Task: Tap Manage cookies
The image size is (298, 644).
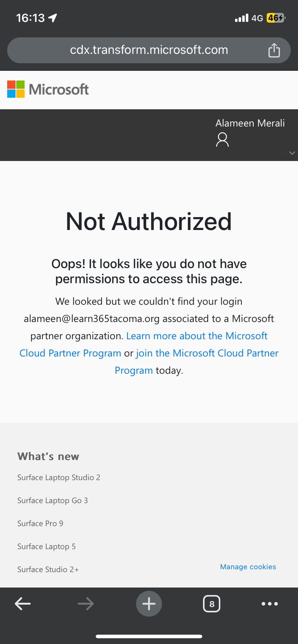Action: (x=248, y=567)
